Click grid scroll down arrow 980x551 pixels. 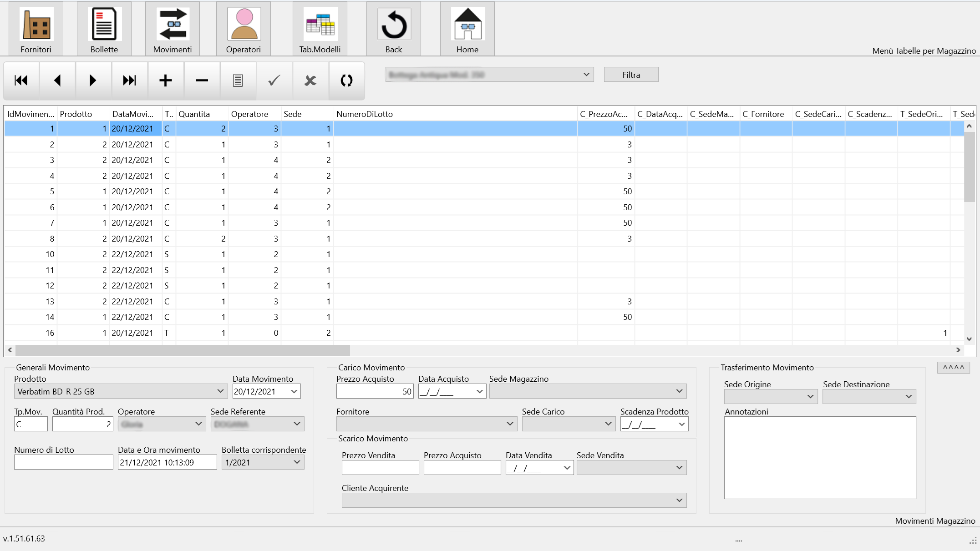(x=969, y=339)
